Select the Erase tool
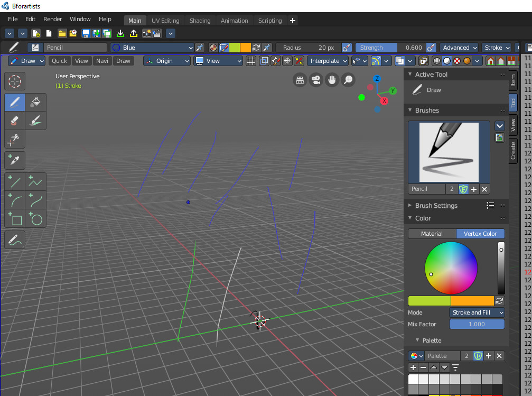Image resolution: width=532 pixels, height=396 pixels. [x=15, y=121]
